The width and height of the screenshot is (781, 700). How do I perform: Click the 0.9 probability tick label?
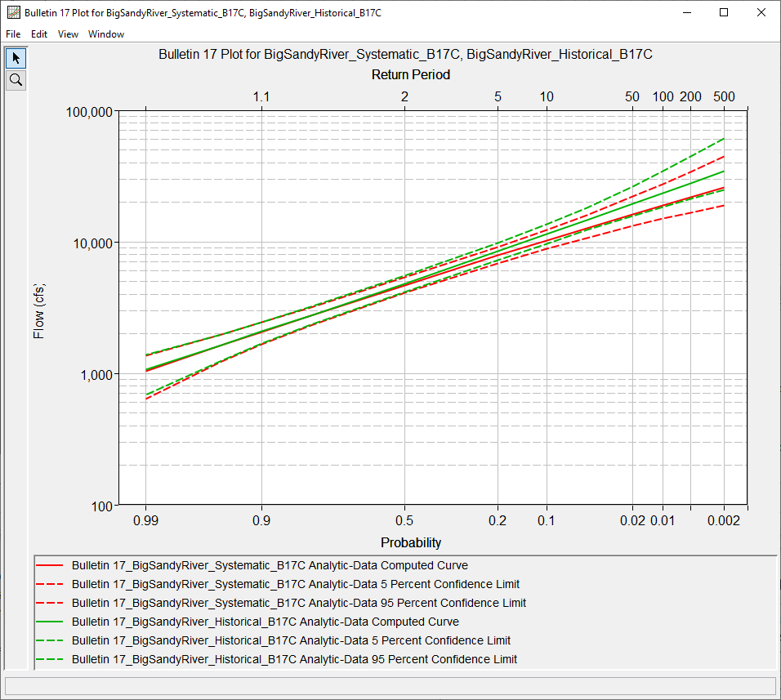[x=261, y=521]
